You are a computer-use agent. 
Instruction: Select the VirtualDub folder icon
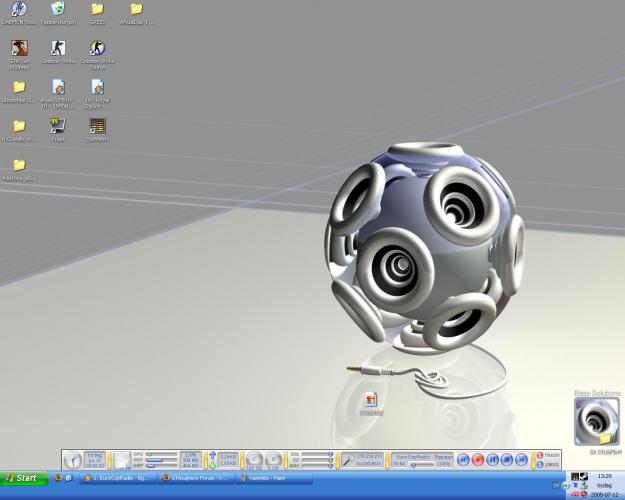tap(136, 10)
